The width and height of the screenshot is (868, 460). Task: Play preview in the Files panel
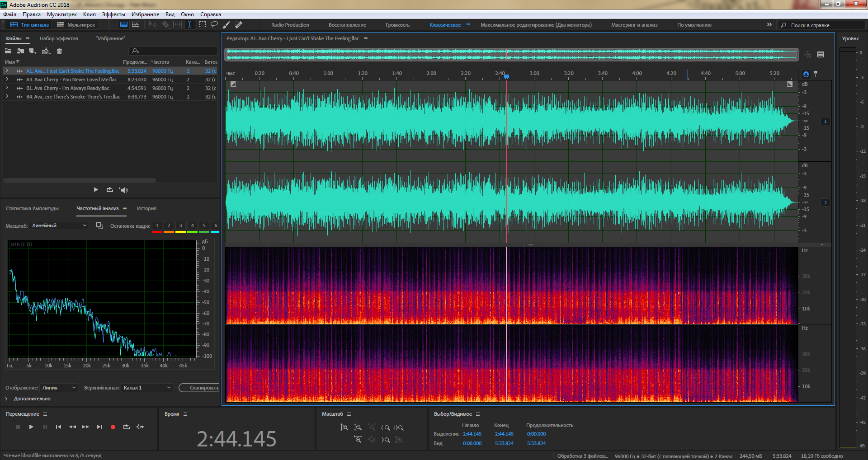pyautogui.click(x=96, y=190)
